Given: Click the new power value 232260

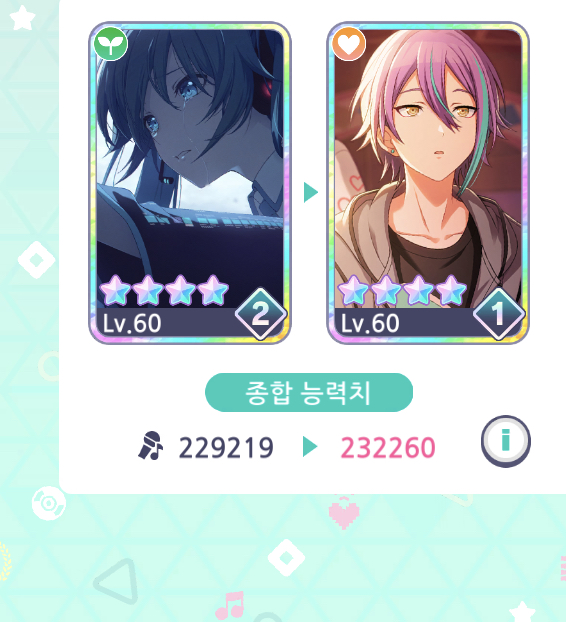Looking at the screenshot, I should click(388, 448).
